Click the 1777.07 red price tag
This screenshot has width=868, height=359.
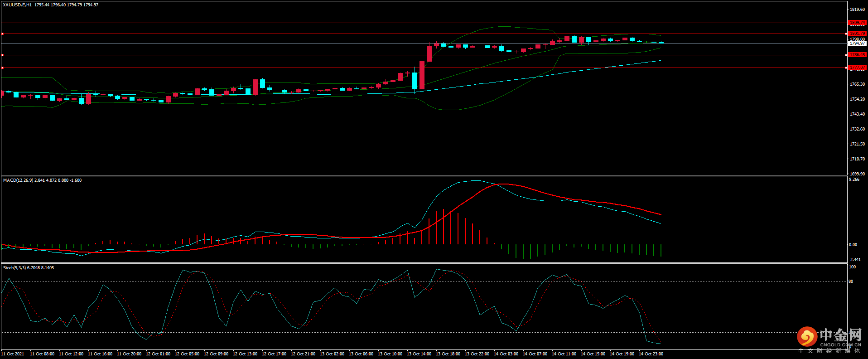(857, 68)
